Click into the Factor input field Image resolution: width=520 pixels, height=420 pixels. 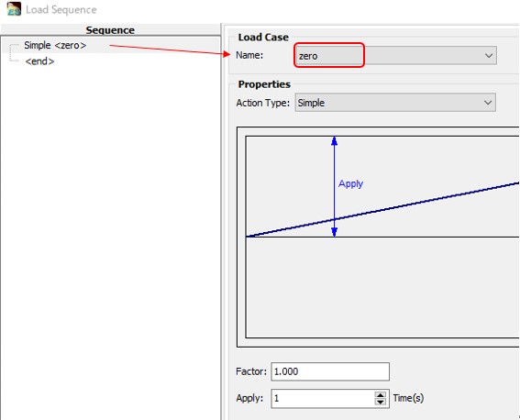coord(330,371)
